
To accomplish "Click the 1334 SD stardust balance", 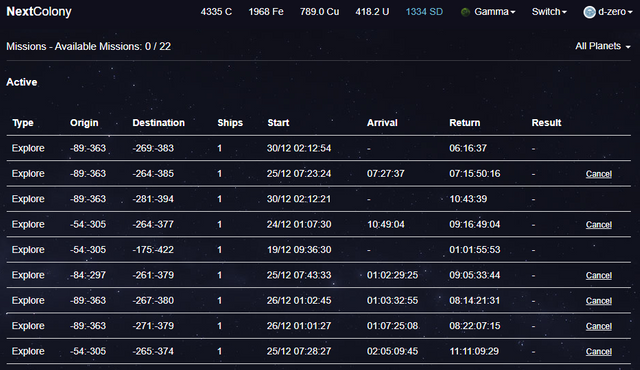I will [424, 12].
